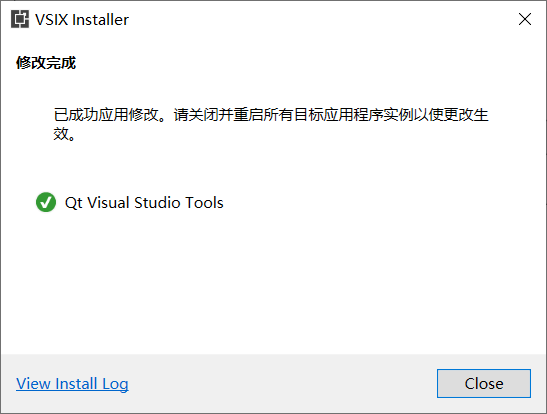Click the word "Qt" beside the checkmark

point(74,203)
